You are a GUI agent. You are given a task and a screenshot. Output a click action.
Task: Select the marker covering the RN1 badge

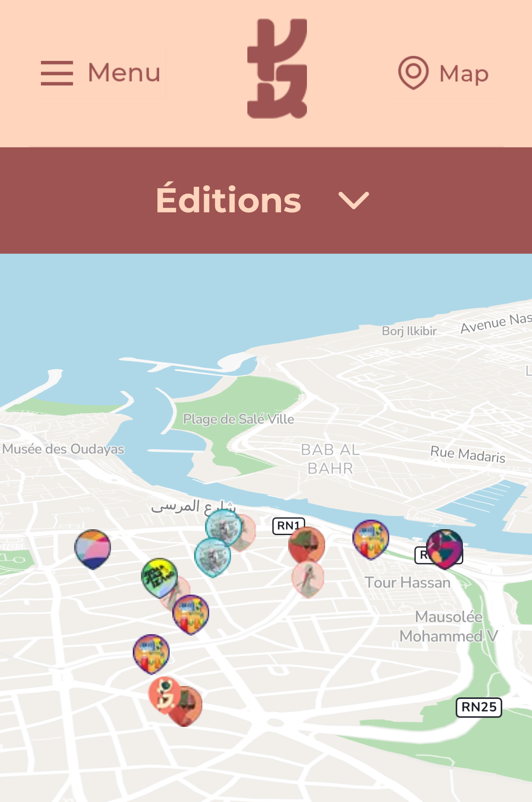(x=307, y=544)
